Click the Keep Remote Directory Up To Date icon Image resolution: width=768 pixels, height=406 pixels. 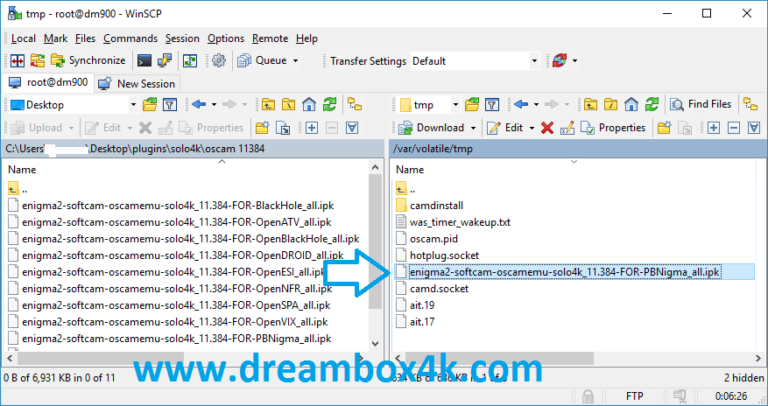190,61
